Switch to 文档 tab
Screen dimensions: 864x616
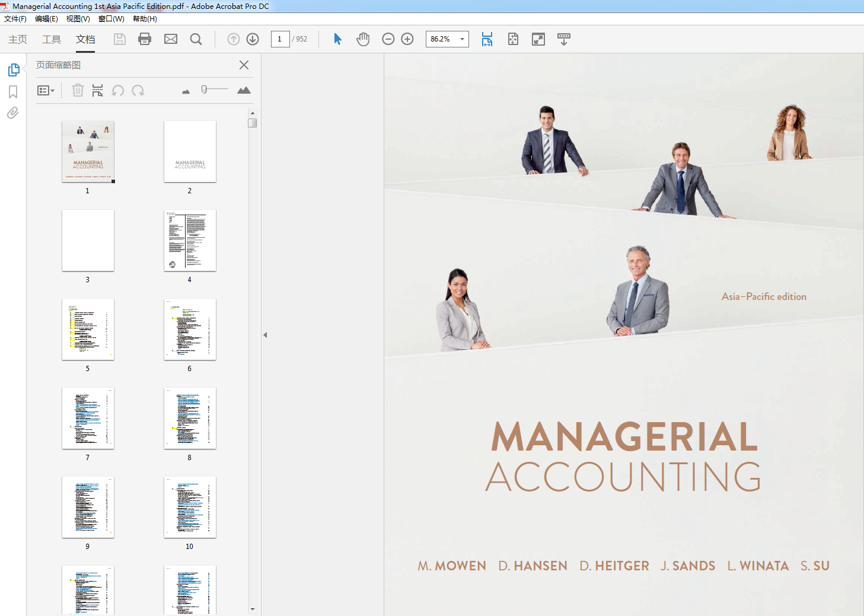pyautogui.click(x=85, y=39)
